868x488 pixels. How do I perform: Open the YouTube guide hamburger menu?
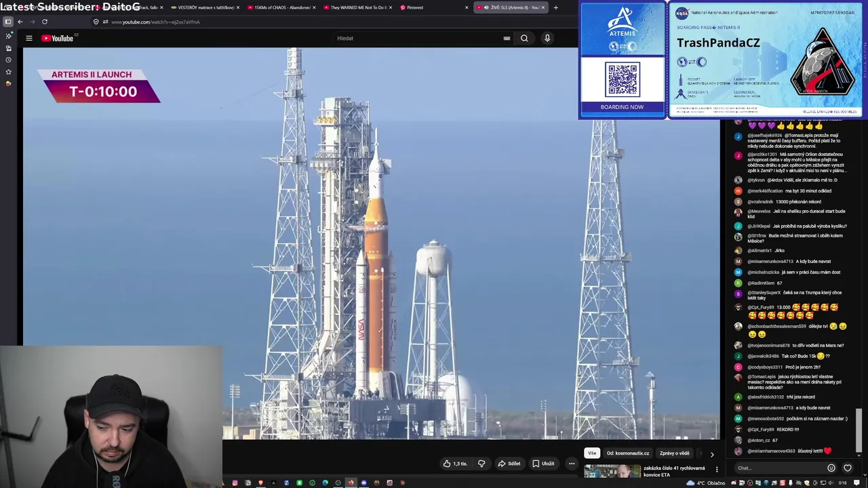(29, 38)
